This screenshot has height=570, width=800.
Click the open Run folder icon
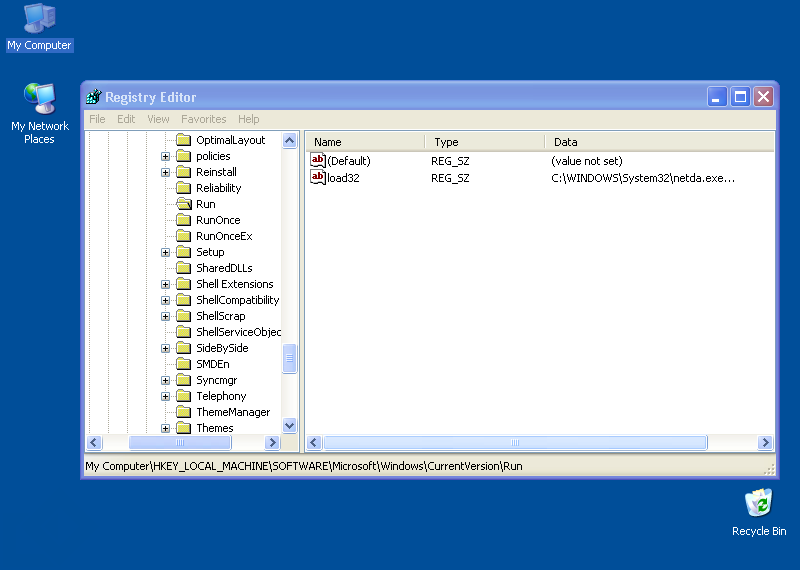point(184,204)
